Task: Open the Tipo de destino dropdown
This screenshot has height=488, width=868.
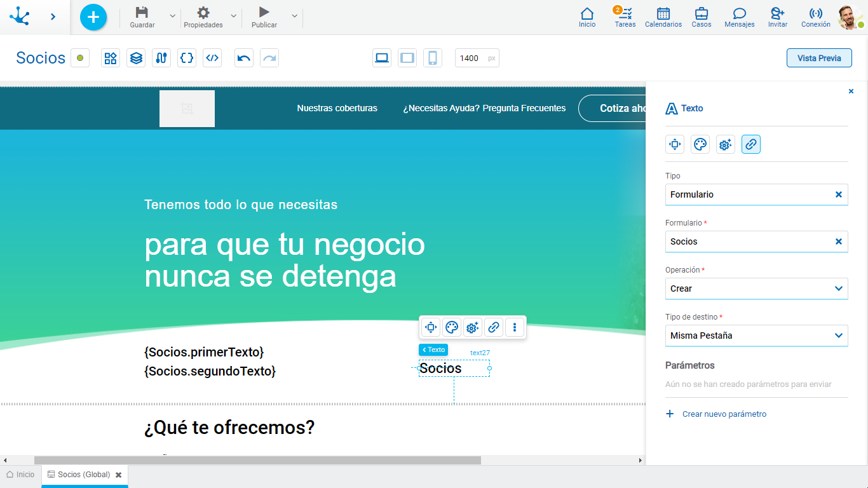Action: (757, 335)
